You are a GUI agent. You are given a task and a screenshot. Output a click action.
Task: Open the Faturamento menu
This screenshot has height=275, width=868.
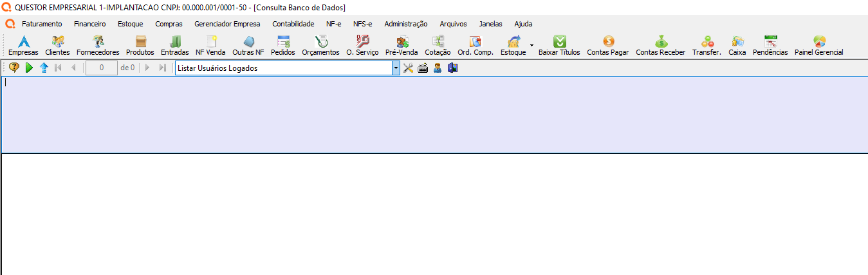pos(42,24)
